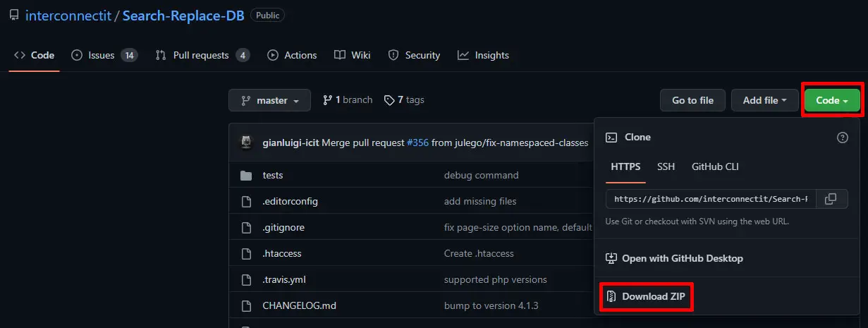The height and width of the screenshot is (328, 868).
Task: Toggle the green Code dropdown button
Action: (832, 100)
